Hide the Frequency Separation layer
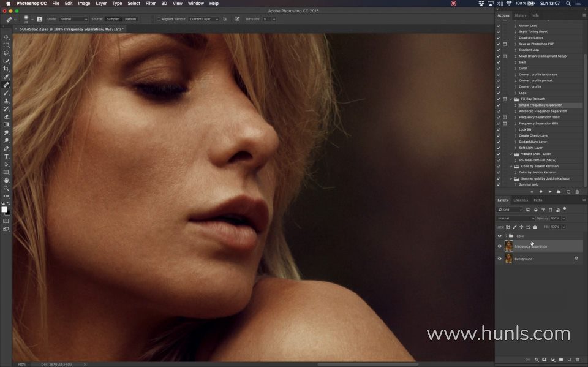Viewport: 588px width, 367px height. pos(500,246)
